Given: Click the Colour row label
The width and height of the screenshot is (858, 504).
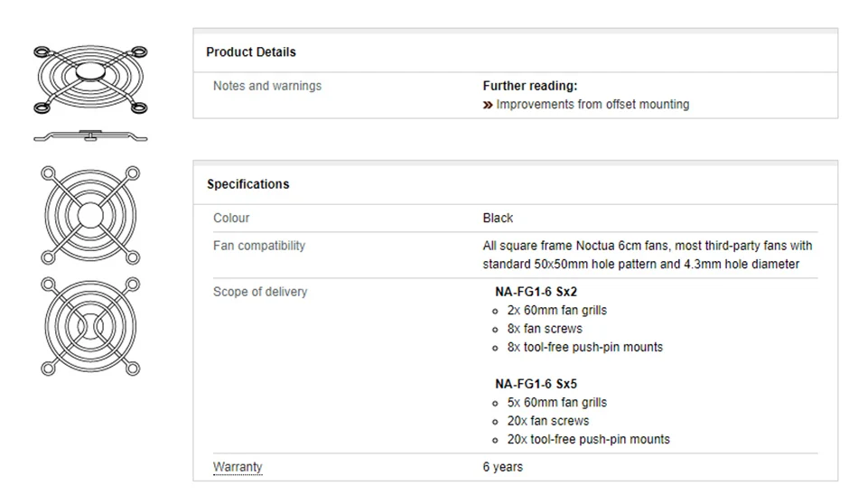Looking at the screenshot, I should coord(231,218).
